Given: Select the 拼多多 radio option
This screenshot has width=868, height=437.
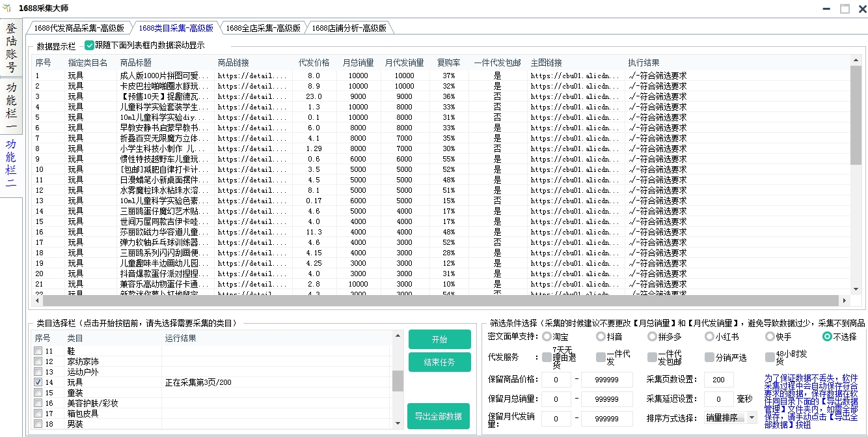Looking at the screenshot, I should [653, 337].
